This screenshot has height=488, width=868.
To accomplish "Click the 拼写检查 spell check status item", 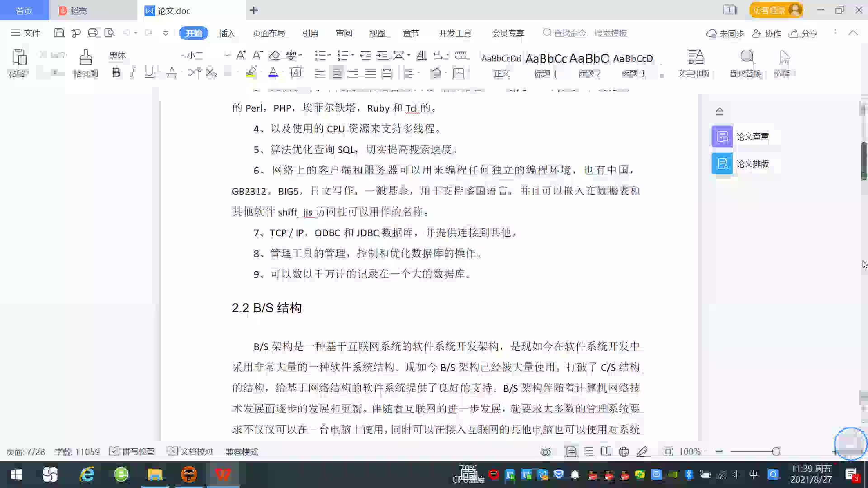I will [132, 452].
